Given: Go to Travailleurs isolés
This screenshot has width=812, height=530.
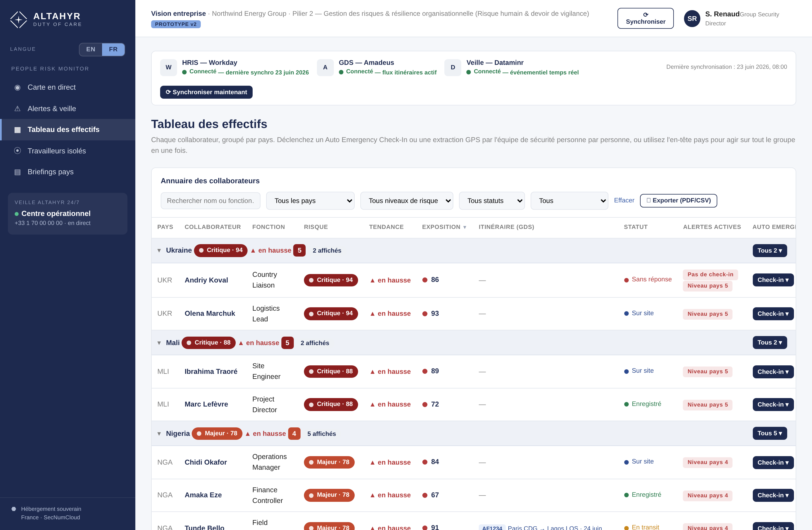Looking at the screenshot, I should click(68, 151).
